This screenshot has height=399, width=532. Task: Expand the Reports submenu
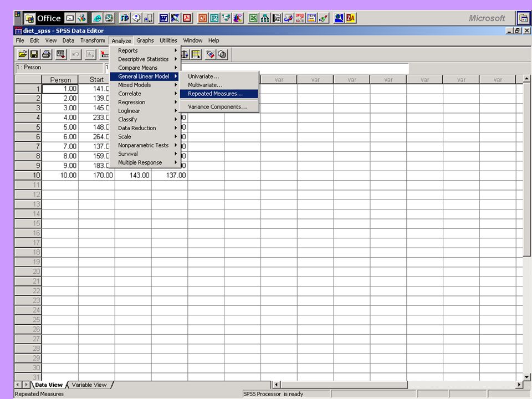click(145, 50)
